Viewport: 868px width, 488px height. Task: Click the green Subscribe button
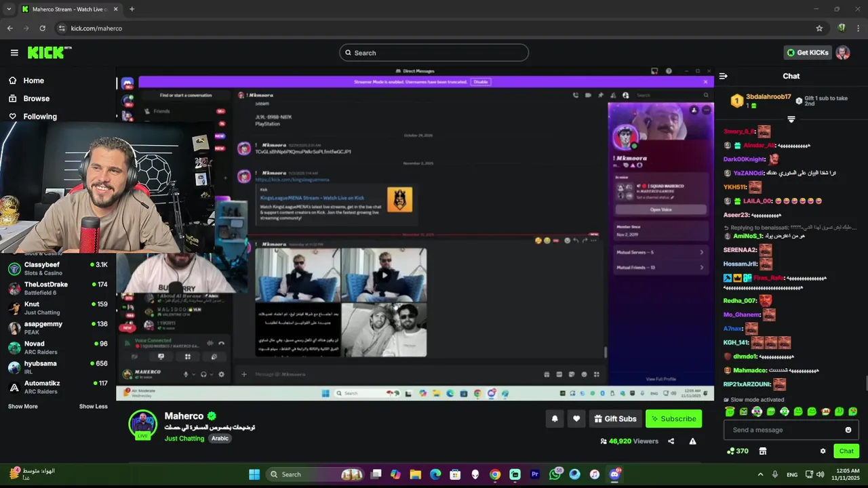(673, 419)
